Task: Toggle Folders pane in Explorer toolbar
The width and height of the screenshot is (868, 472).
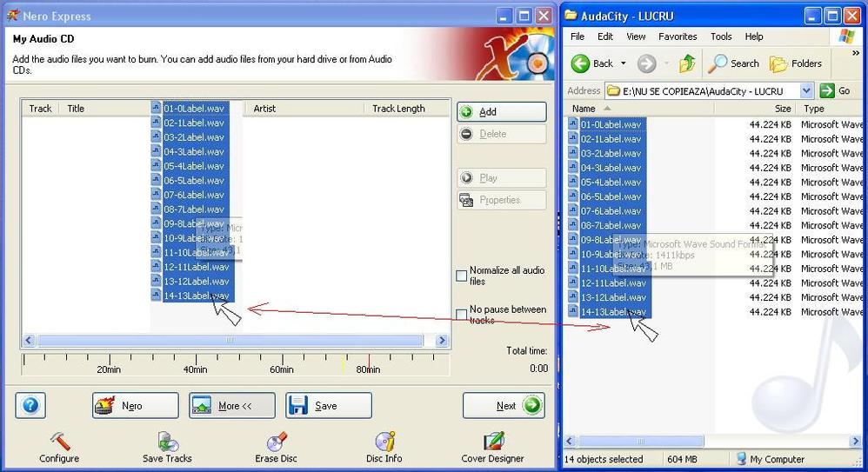Action: tap(796, 63)
